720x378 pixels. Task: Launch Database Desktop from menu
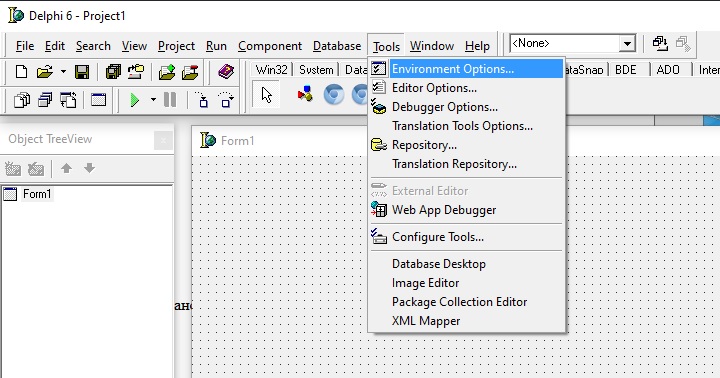point(467,264)
